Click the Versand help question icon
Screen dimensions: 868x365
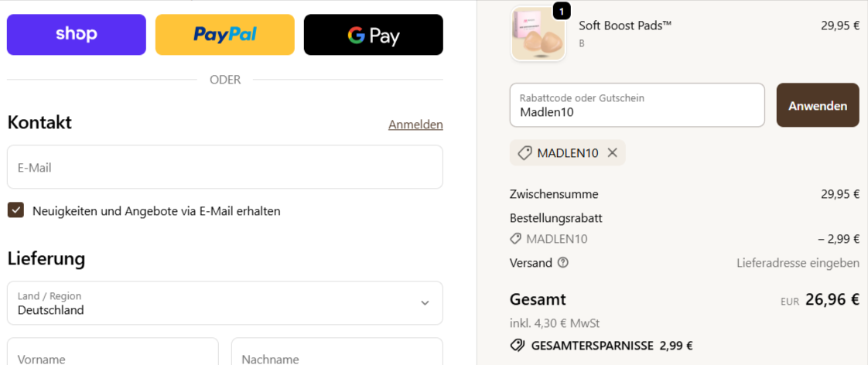tap(562, 263)
